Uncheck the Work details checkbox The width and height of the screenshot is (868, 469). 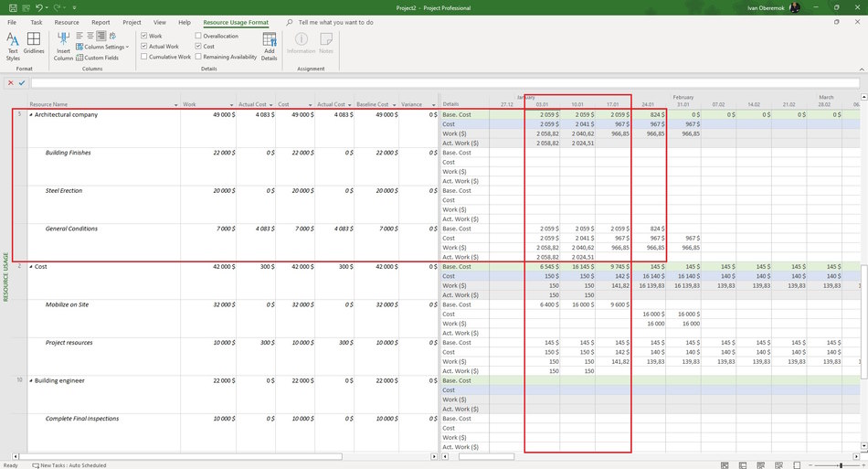(x=144, y=36)
